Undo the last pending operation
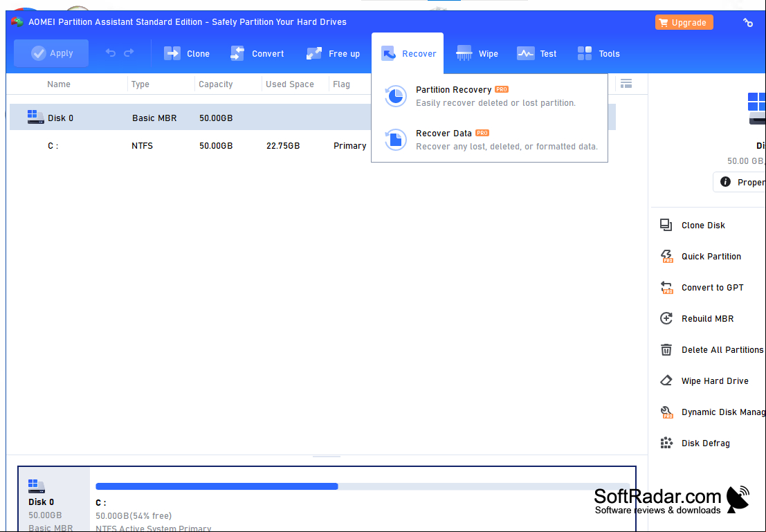 [x=111, y=53]
